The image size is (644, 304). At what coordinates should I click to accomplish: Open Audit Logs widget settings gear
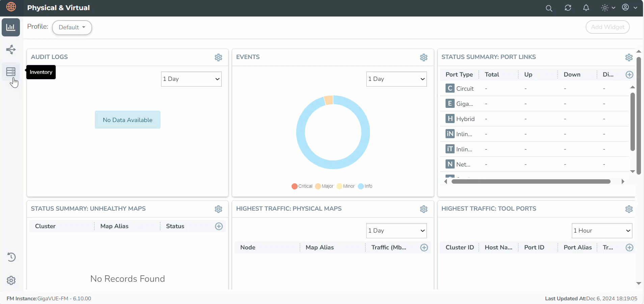[218, 57]
